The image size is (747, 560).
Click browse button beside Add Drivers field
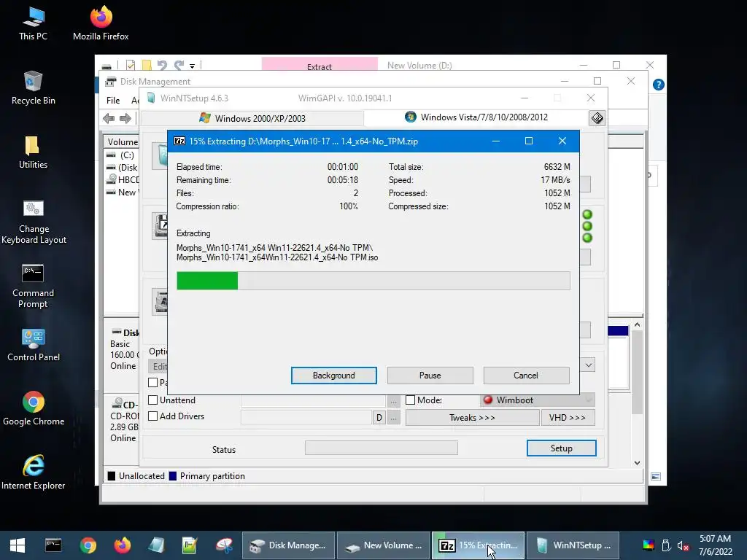[x=393, y=418]
